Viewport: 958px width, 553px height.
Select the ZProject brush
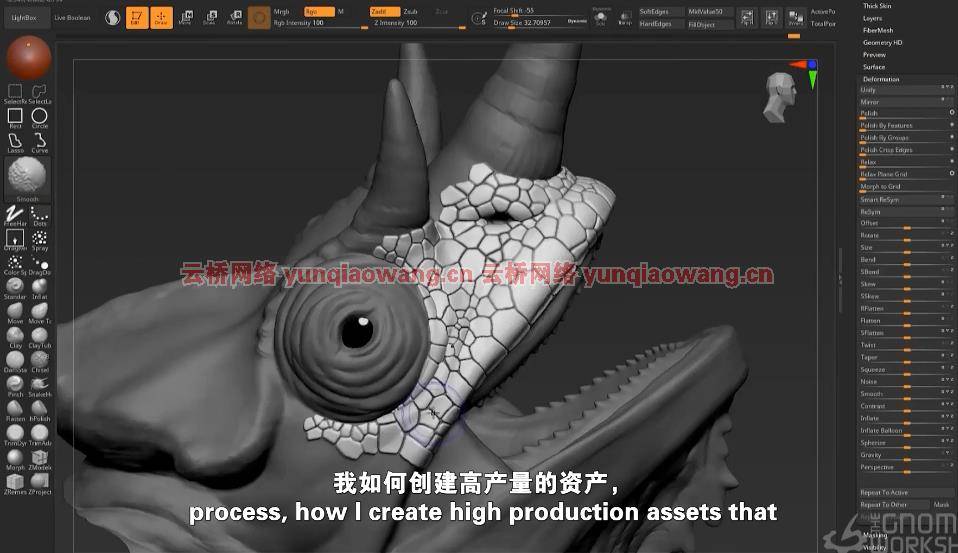[40, 484]
